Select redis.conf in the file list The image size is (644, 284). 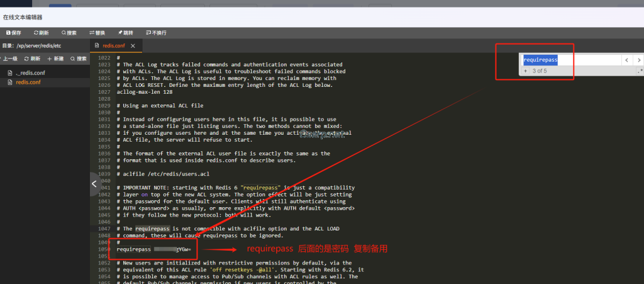(x=29, y=82)
